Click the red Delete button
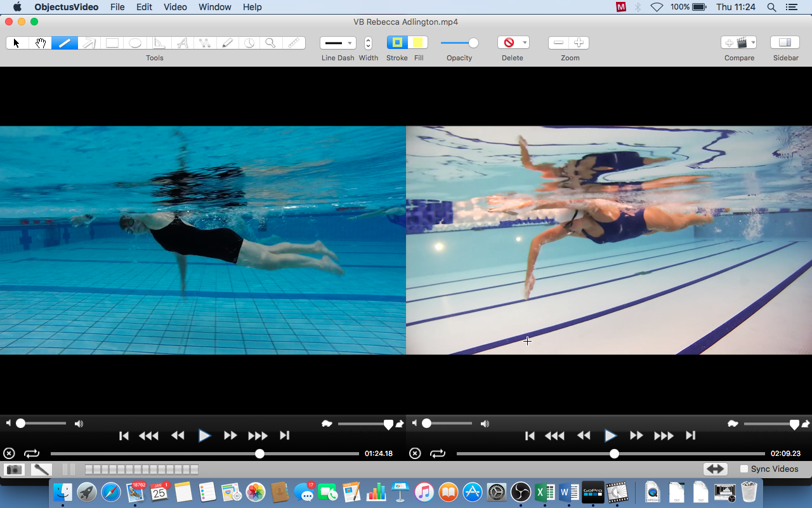 [x=509, y=43]
